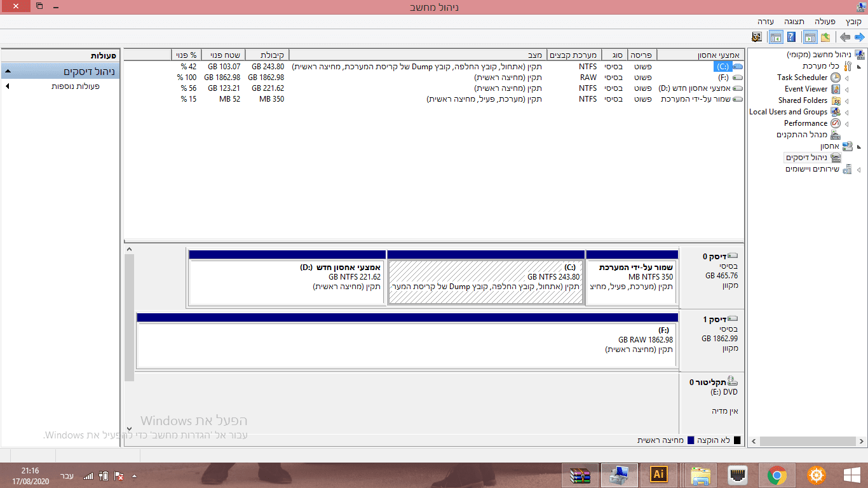Sort by פריסה column header
The height and width of the screenshot is (488, 868).
(x=642, y=55)
